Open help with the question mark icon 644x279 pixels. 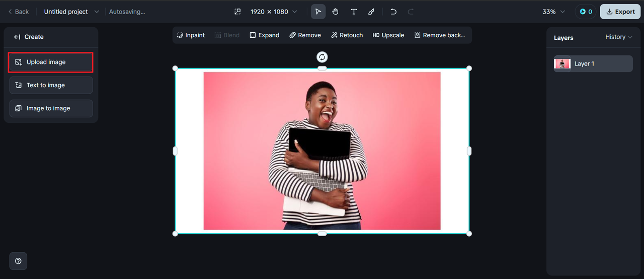coord(18,261)
